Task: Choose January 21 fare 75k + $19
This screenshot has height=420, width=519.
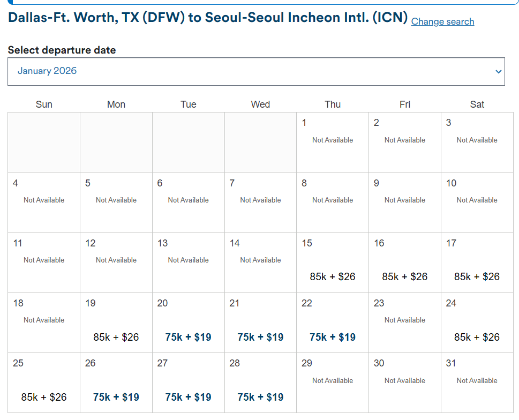Action: 260,337
